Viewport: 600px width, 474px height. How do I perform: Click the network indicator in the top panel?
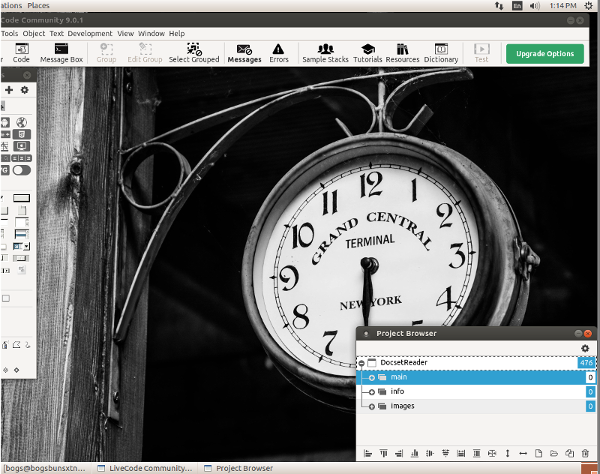click(499, 6)
